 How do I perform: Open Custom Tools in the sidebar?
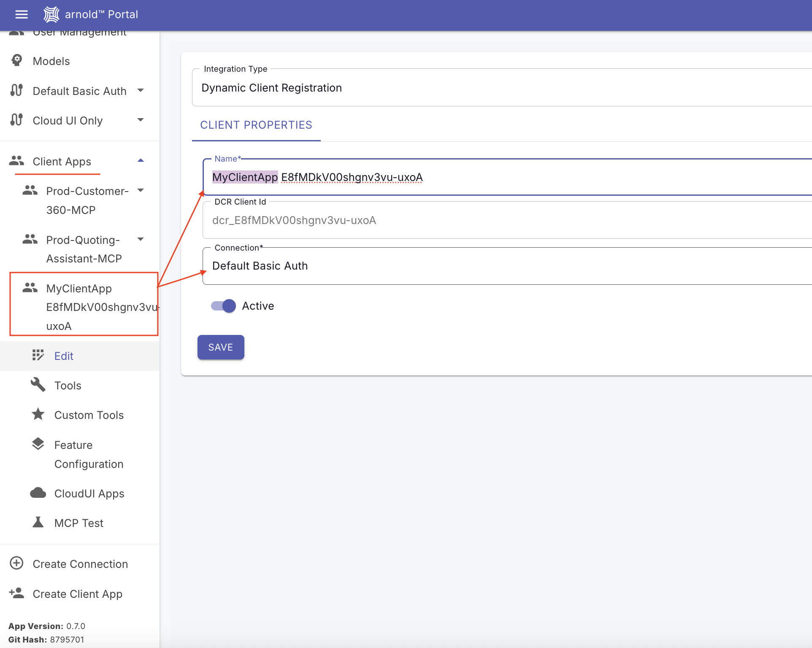tap(80, 415)
